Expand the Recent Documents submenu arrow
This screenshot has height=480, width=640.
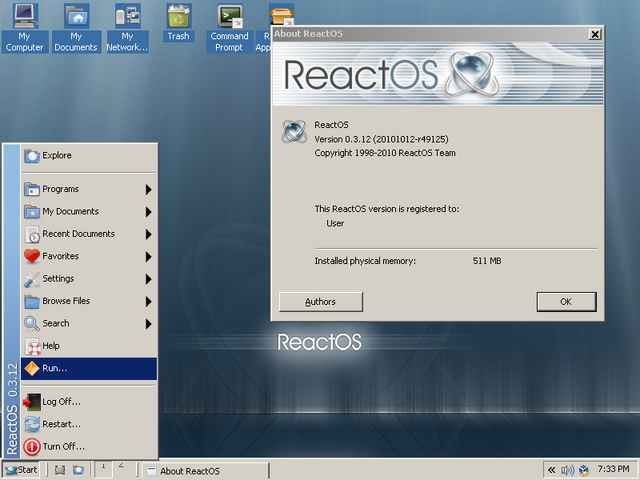click(149, 234)
